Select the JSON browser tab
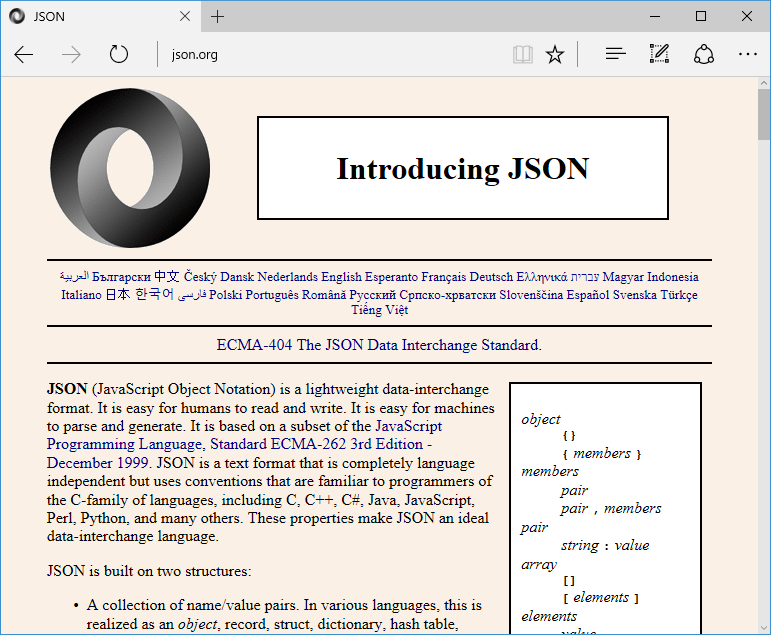The width and height of the screenshot is (771, 635). point(90,16)
